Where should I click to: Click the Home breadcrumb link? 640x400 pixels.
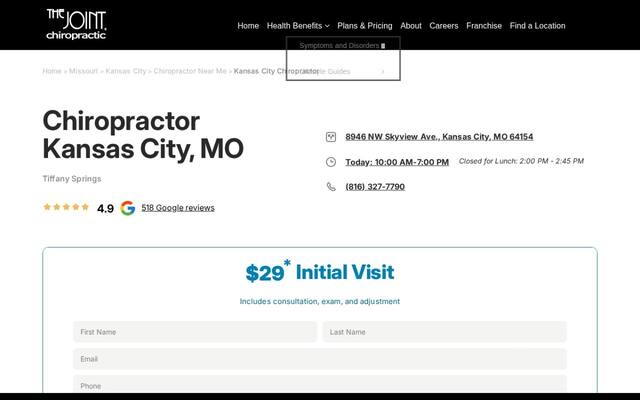coord(52,71)
